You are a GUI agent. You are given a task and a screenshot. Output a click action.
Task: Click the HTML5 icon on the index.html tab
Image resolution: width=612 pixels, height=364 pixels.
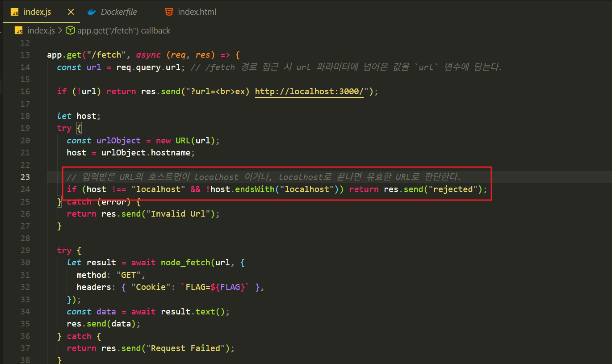pos(169,12)
